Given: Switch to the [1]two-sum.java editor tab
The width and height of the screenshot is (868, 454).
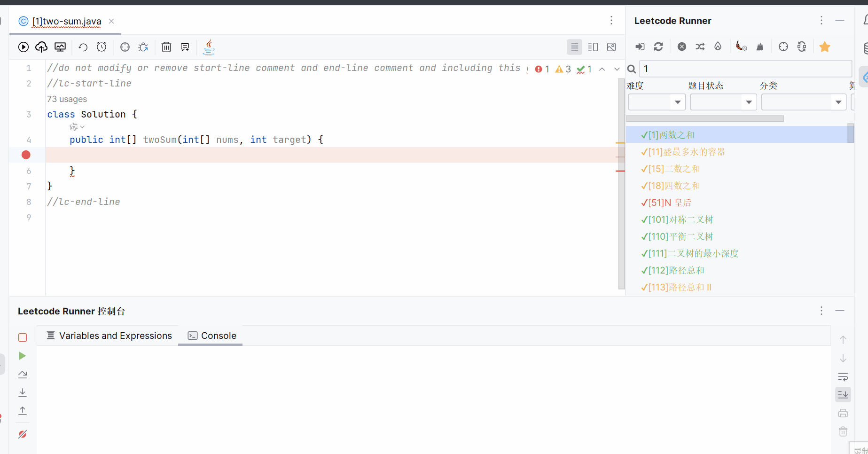Looking at the screenshot, I should click(66, 21).
